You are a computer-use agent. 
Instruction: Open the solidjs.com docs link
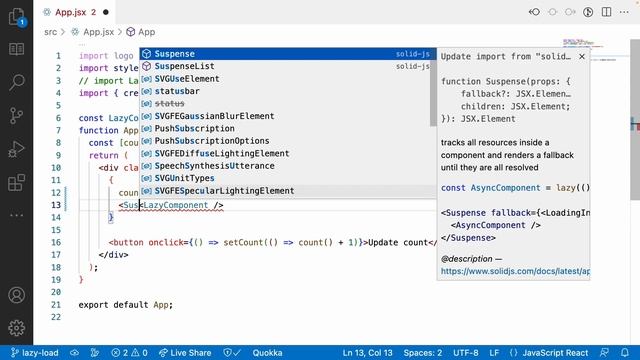pyautogui.click(x=515, y=271)
